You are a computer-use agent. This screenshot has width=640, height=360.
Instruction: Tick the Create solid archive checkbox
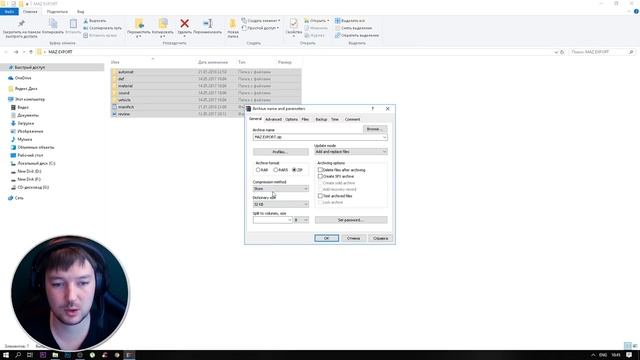[x=320, y=183]
